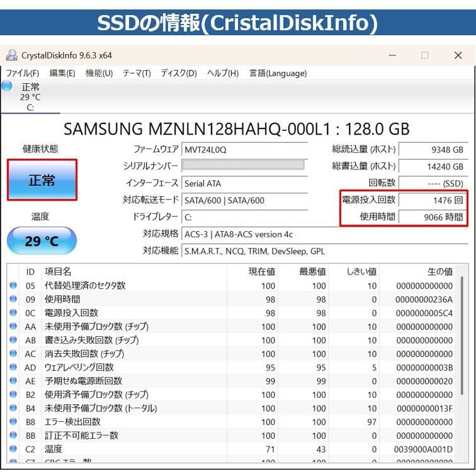This screenshot has height=476, width=476.
Task: Click the status dot for attribute AA
Action: click(13, 326)
